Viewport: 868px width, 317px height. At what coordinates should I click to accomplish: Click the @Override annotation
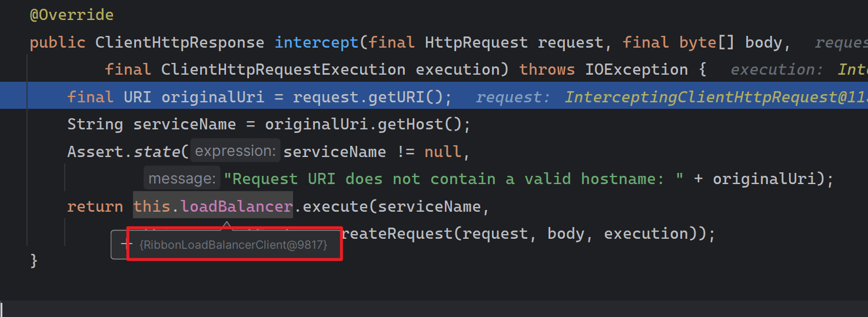pyautogui.click(x=72, y=15)
